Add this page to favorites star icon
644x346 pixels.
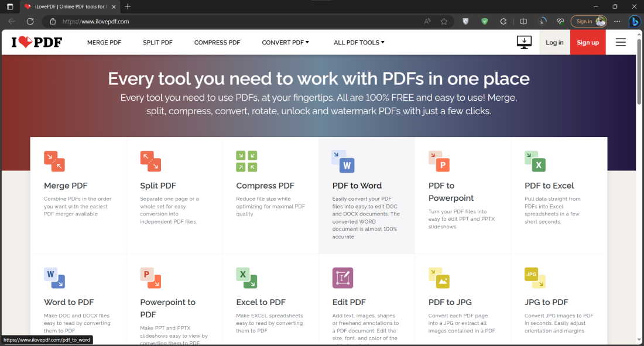(444, 21)
